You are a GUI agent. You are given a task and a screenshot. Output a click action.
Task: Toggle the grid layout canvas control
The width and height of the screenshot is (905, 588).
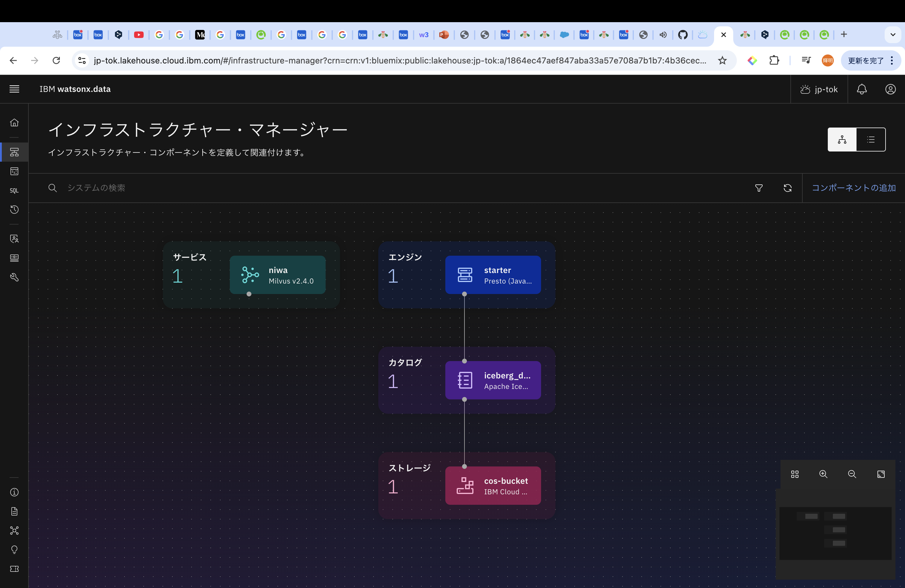click(795, 474)
